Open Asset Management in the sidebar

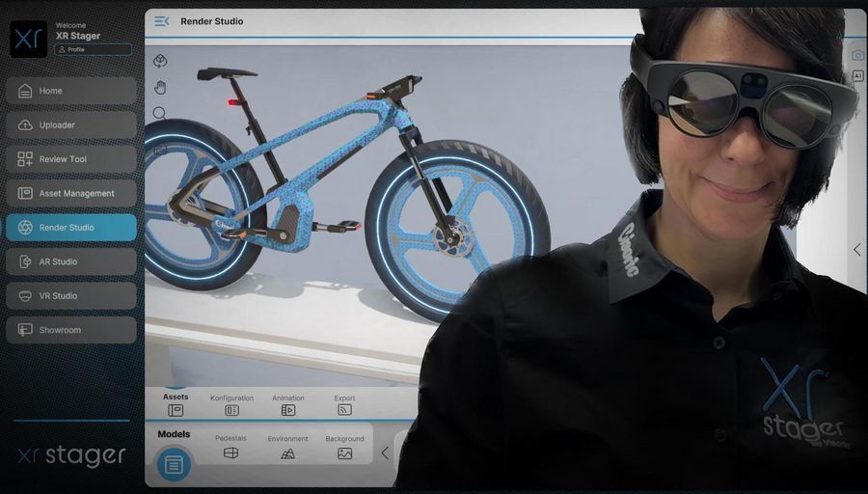(x=71, y=193)
